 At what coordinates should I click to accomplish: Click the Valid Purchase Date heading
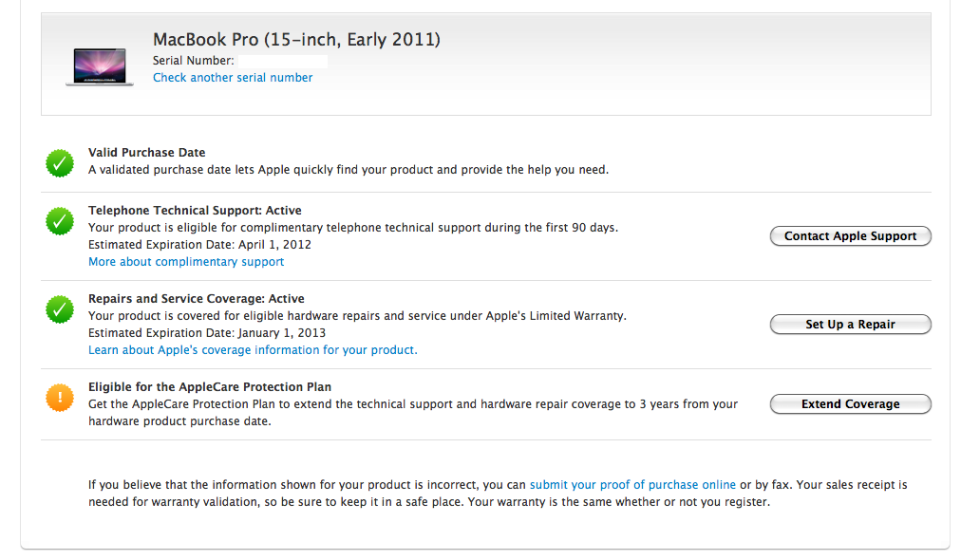(x=147, y=153)
